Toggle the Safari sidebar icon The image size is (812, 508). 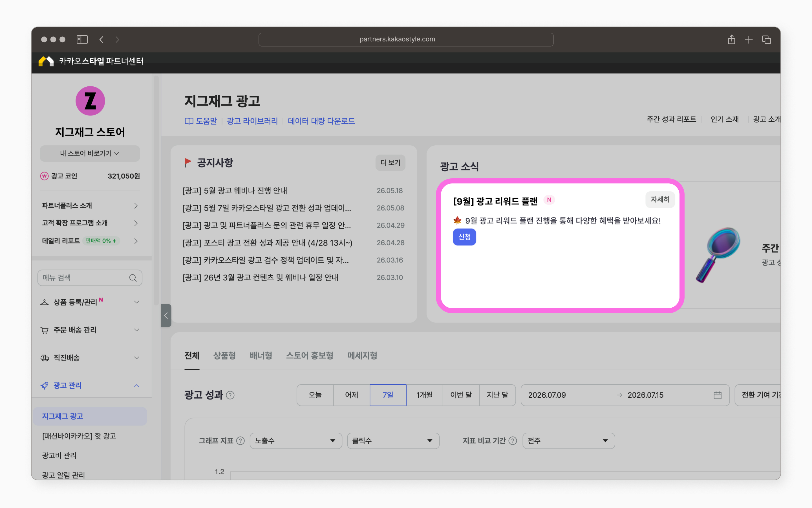coord(82,40)
